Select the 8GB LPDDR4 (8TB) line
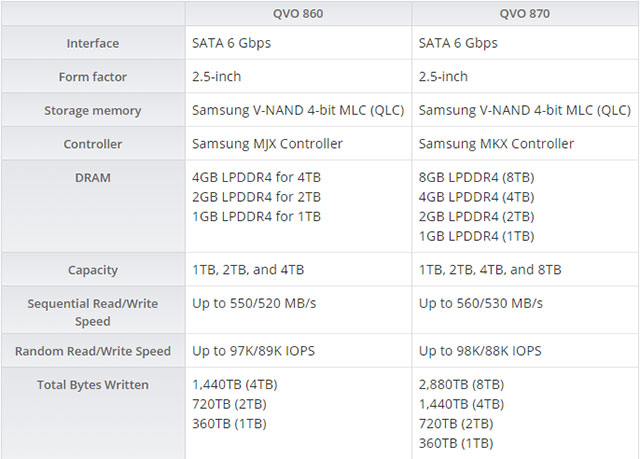640x459 pixels. 476,178
